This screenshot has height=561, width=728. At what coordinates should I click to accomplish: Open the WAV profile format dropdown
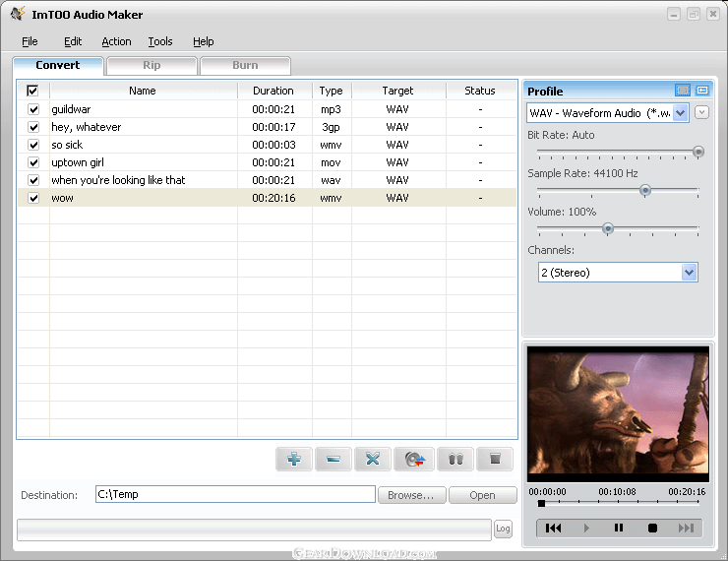coord(680,113)
